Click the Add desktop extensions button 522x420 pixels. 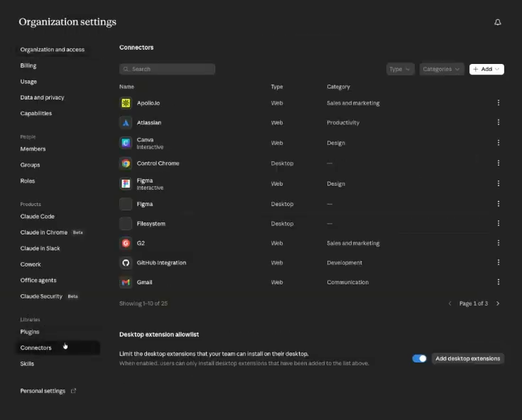(x=468, y=358)
